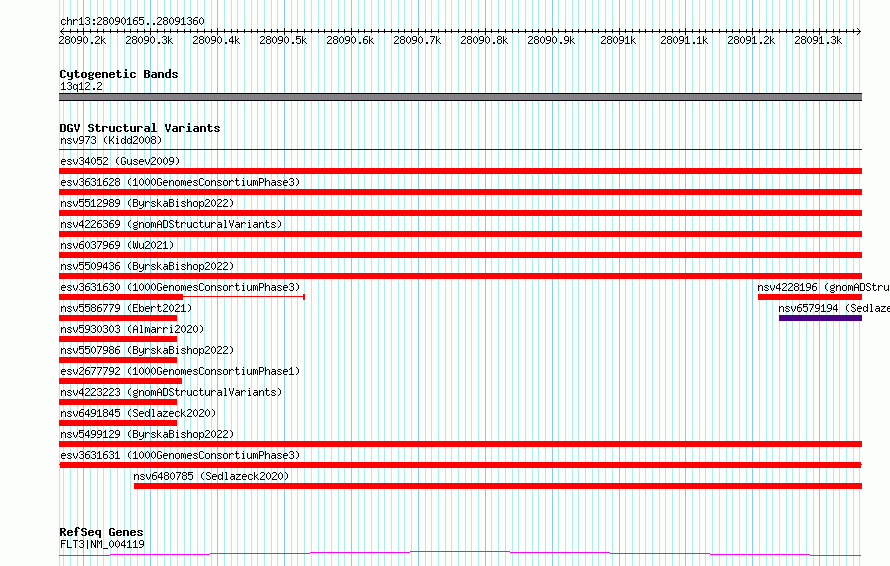
Task: Click the purple nsv6579194 variant bar
Action: click(820, 318)
